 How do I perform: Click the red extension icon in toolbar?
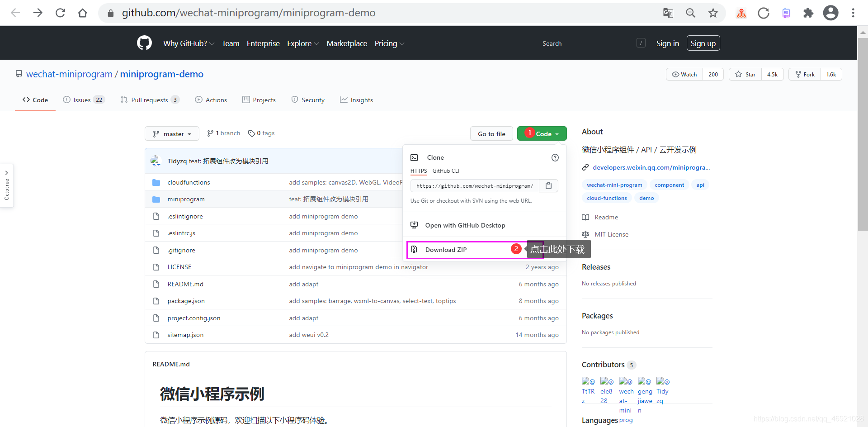pyautogui.click(x=741, y=13)
